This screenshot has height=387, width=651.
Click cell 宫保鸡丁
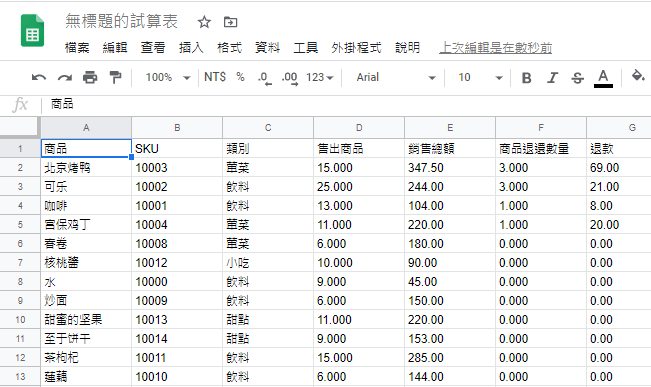click(86, 225)
